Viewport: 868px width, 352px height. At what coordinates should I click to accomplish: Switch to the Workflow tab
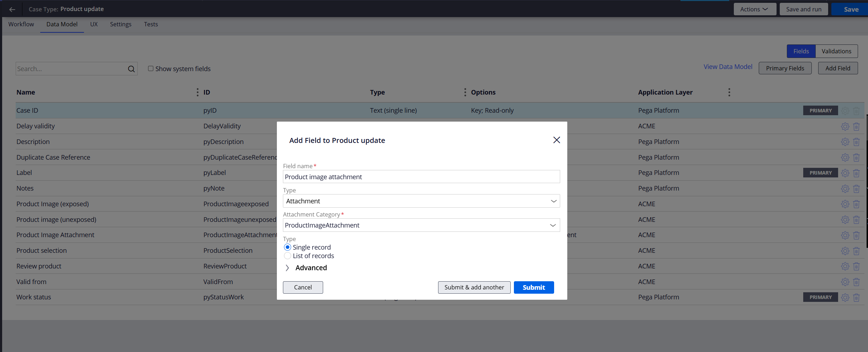coord(21,24)
